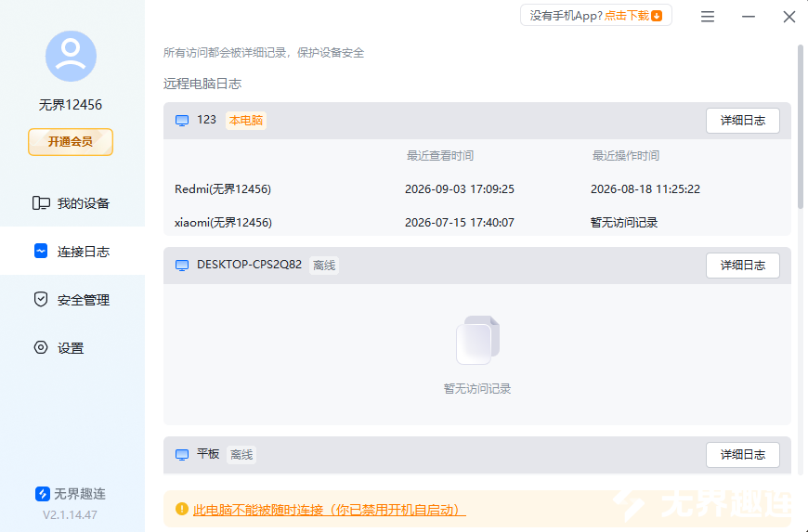
Task: Open 详细日志 for computer 123
Action: pyautogui.click(x=743, y=121)
